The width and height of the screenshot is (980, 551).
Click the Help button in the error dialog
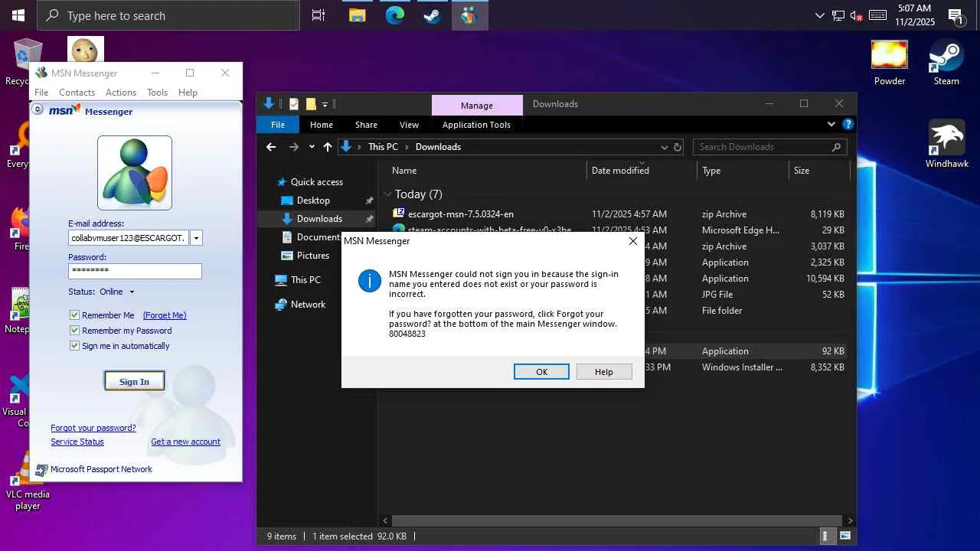[x=604, y=372]
